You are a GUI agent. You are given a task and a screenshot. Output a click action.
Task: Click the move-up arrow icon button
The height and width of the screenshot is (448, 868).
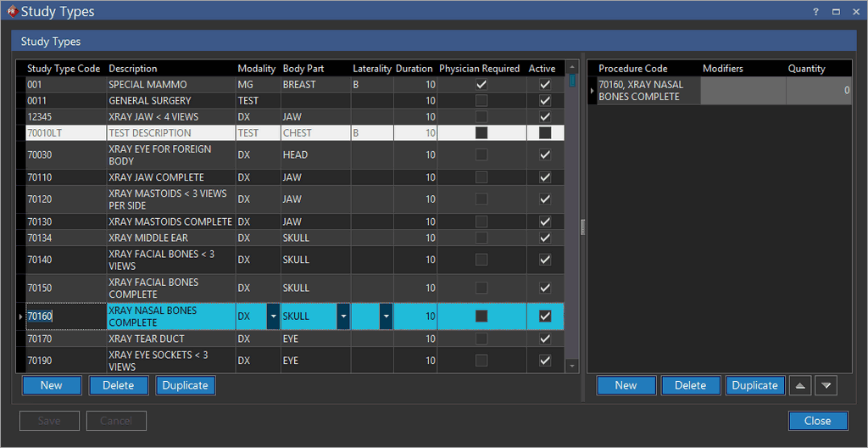pyautogui.click(x=800, y=385)
